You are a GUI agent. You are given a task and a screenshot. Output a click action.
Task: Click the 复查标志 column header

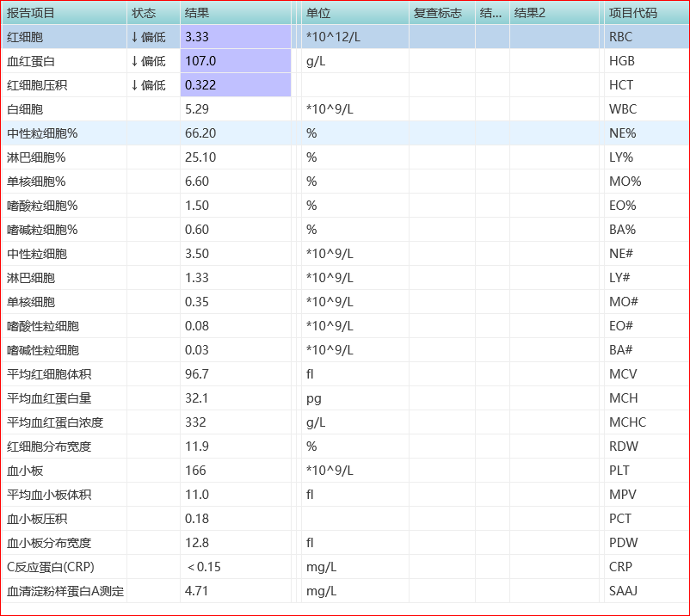click(442, 13)
